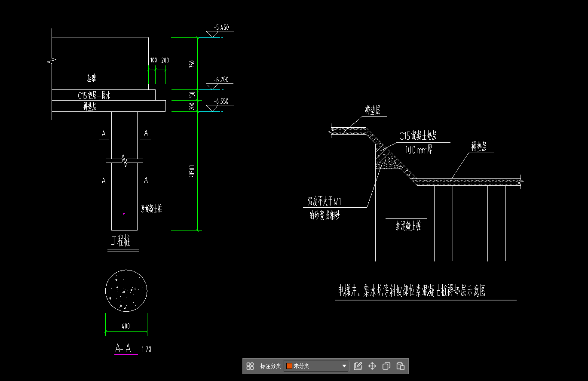Click the 工程桩 drawing title
The height and width of the screenshot is (381, 588).
[x=121, y=241]
